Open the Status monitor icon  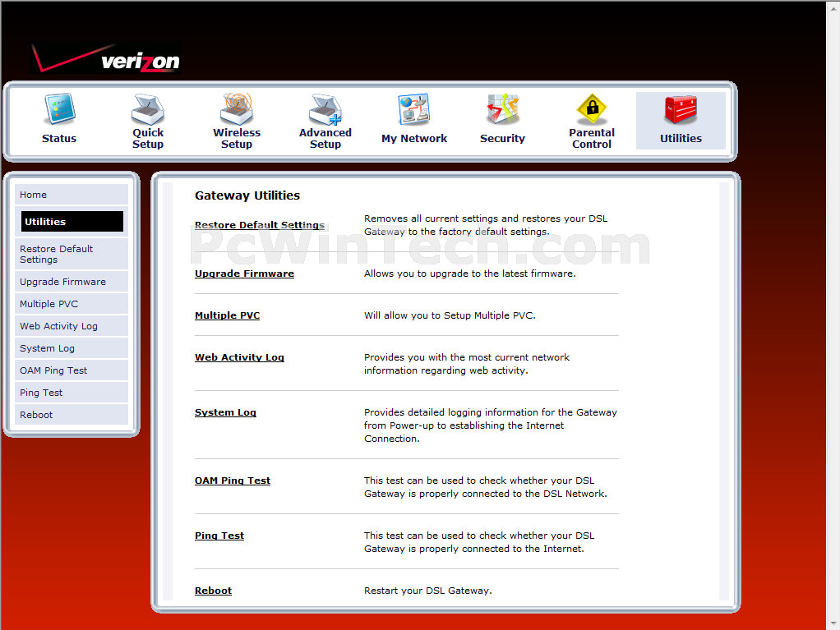[x=59, y=109]
